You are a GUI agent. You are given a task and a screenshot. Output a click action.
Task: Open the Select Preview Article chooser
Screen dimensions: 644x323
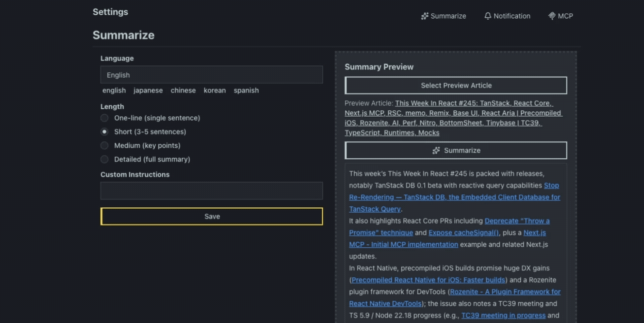click(456, 86)
